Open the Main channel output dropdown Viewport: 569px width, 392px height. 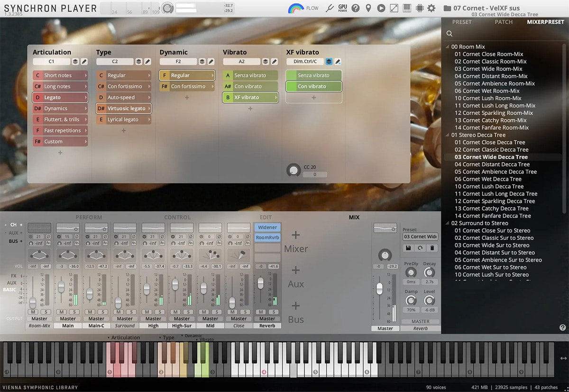[x=68, y=319]
